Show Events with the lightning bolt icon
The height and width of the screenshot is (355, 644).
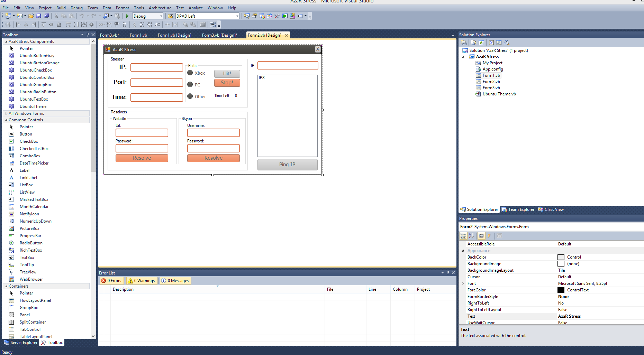pos(489,236)
